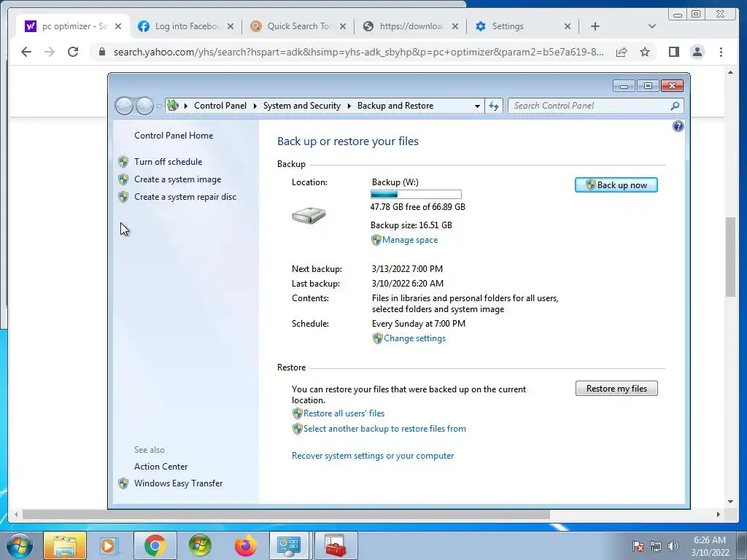The width and height of the screenshot is (747, 560).
Task: Click the refresh icon beside the address path
Action: click(494, 106)
